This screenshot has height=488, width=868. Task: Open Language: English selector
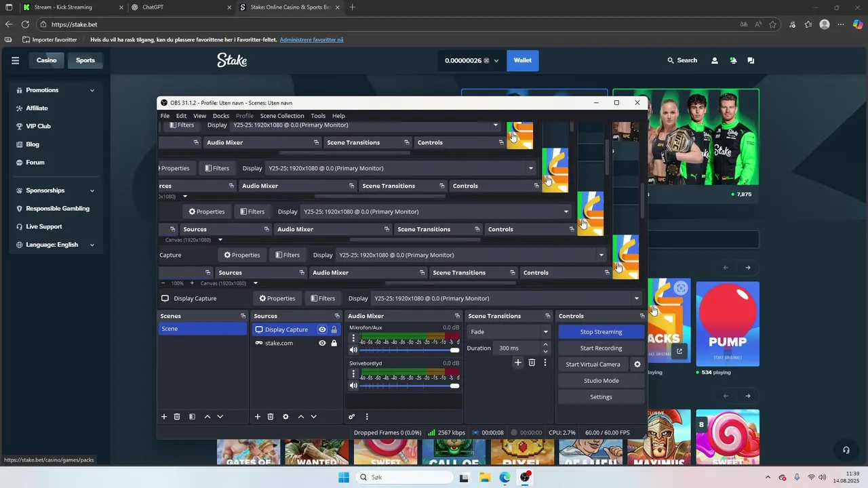click(56, 245)
